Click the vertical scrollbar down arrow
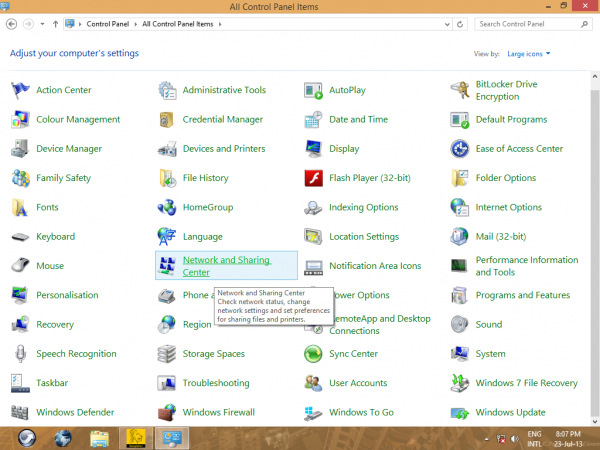This screenshot has width=600, height=450. click(595, 421)
